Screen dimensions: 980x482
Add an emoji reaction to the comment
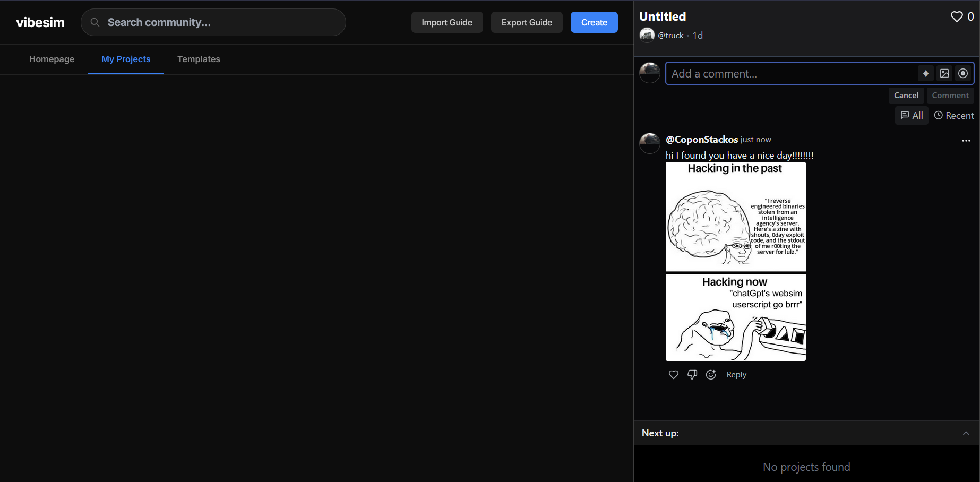[711, 375]
